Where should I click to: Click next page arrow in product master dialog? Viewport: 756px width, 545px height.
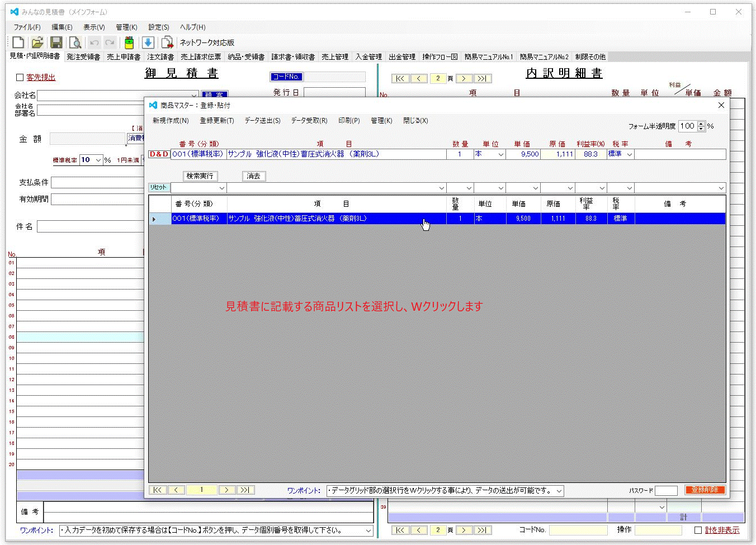tap(226, 490)
